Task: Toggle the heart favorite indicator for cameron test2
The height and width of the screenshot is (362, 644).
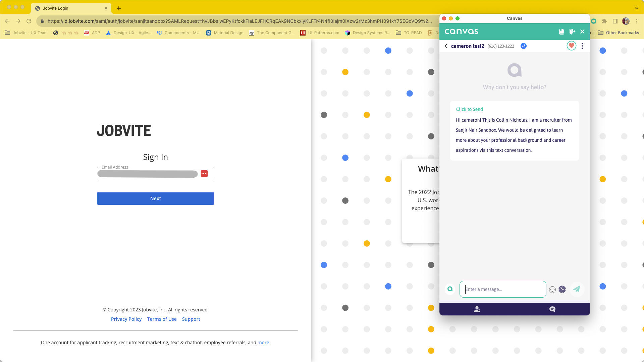Action: (571, 46)
